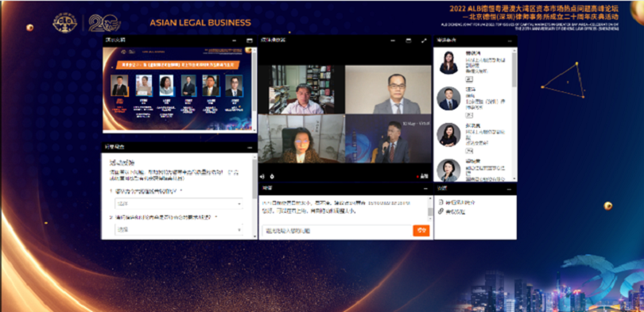Open the second survey question dropdown
The width and height of the screenshot is (644, 312).
(x=179, y=229)
